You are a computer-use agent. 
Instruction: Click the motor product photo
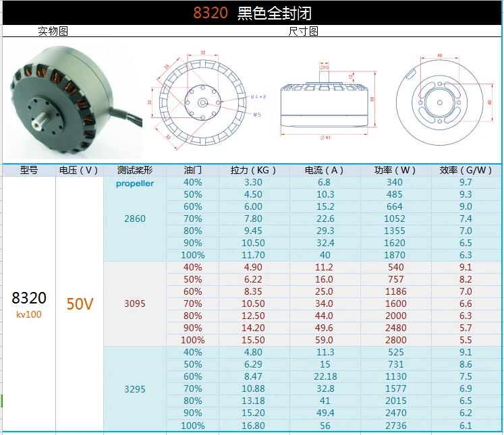click(x=74, y=101)
